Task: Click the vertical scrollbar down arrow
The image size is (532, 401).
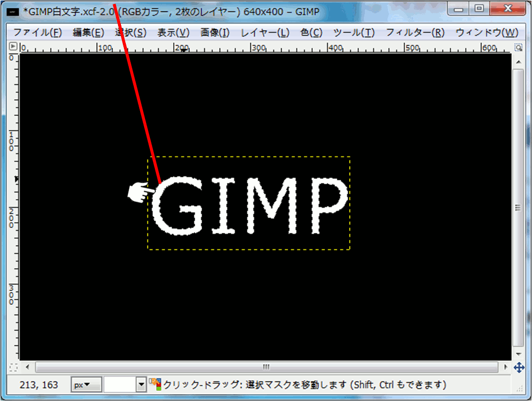Action: 518,355
